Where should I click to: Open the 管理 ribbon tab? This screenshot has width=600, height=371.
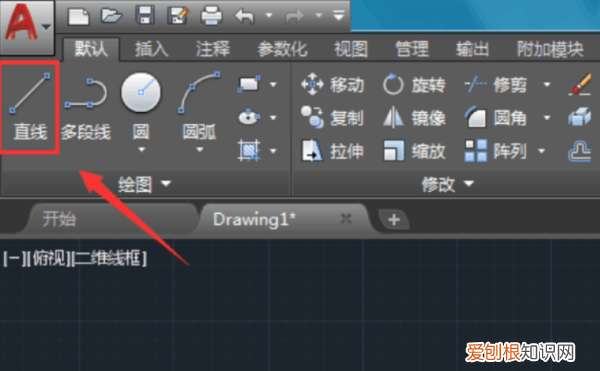point(412,49)
